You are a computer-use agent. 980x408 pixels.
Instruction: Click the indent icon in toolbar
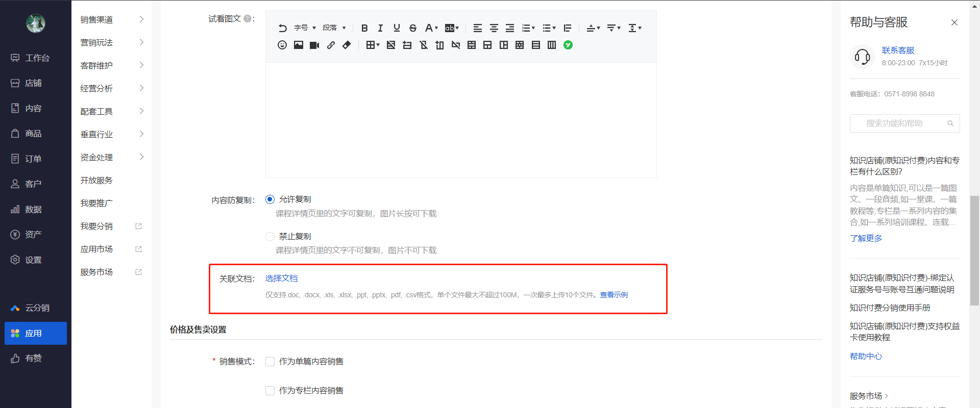pos(568,28)
